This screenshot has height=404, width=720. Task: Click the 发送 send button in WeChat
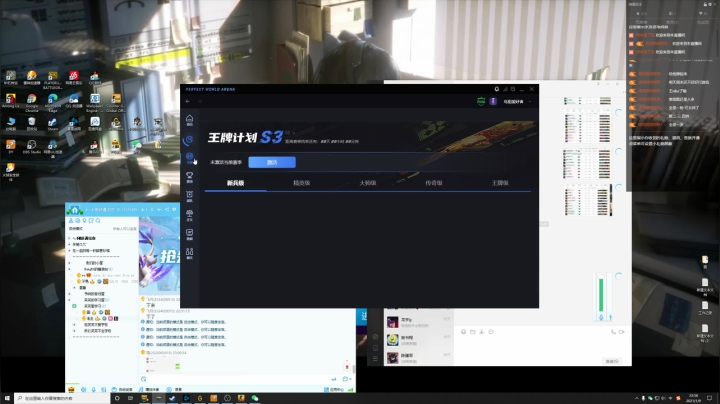pyautogui.click(x=613, y=361)
